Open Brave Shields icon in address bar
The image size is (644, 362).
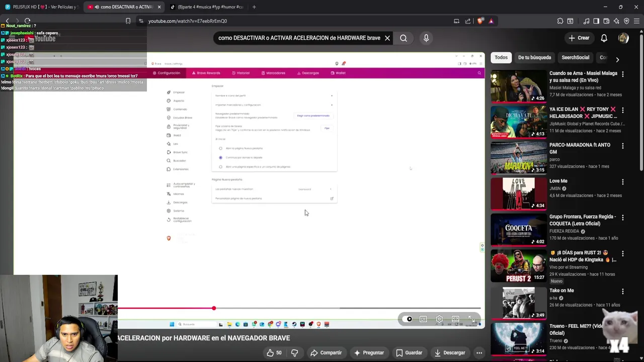tap(480, 21)
